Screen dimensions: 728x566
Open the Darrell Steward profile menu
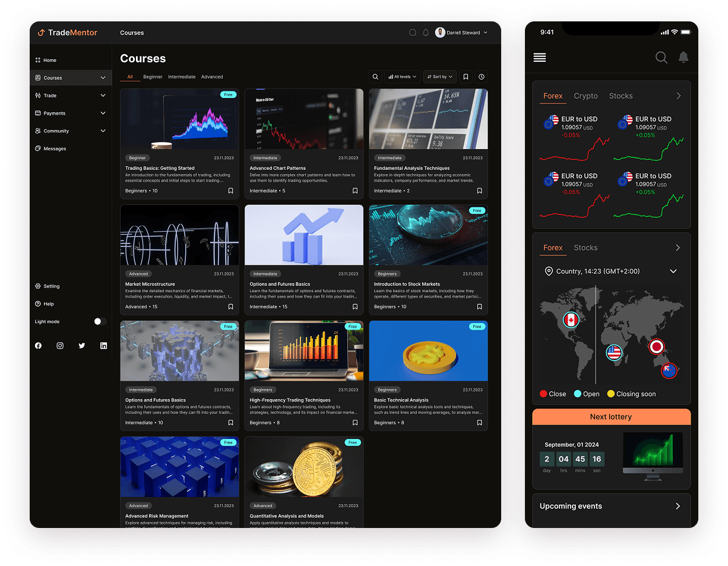pos(462,33)
